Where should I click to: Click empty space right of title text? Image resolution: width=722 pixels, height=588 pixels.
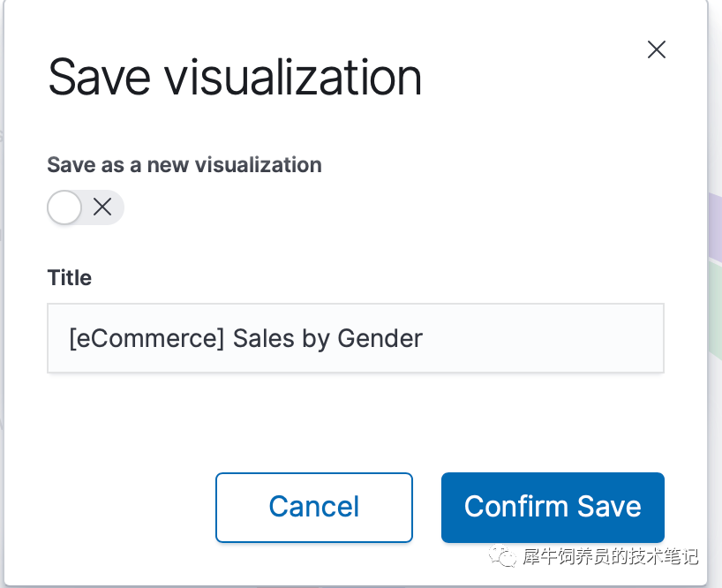coord(547,338)
